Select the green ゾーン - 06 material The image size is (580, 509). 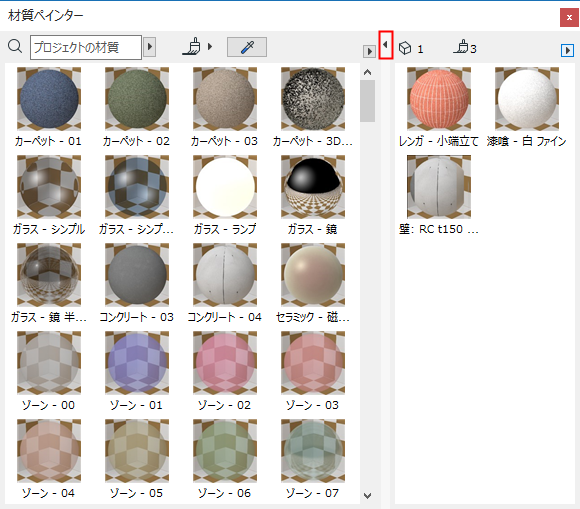225,451
